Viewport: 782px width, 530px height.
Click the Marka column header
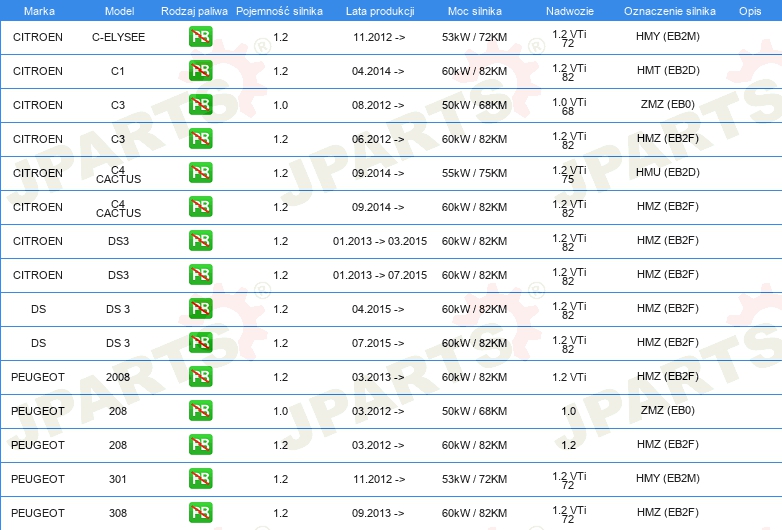click(39, 11)
